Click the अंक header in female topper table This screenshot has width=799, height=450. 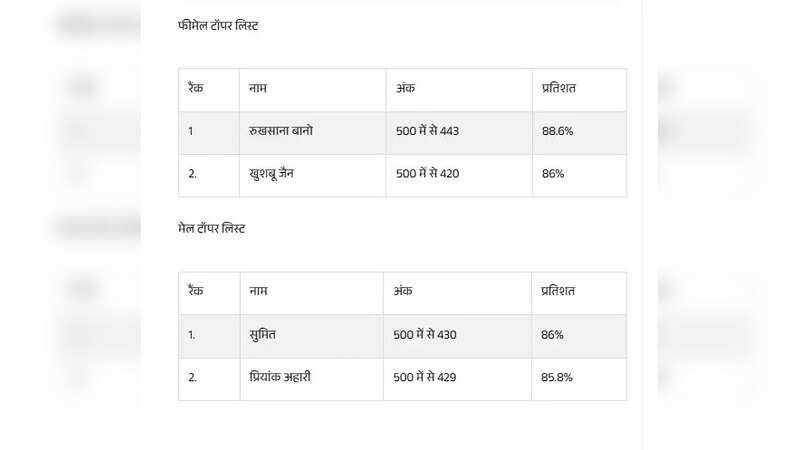coord(405,88)
